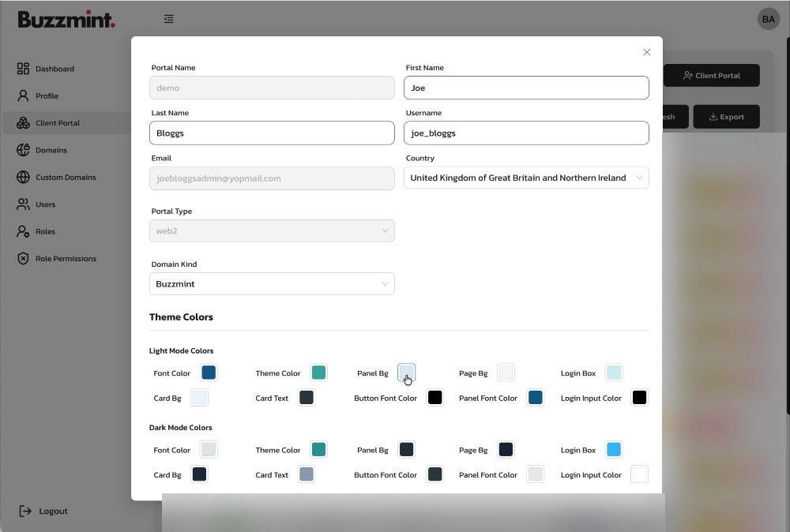The height and width of the screenshot is (532, 790).
Task: Click the First Name field containing Joe
Action: click(x=526, y=88)
